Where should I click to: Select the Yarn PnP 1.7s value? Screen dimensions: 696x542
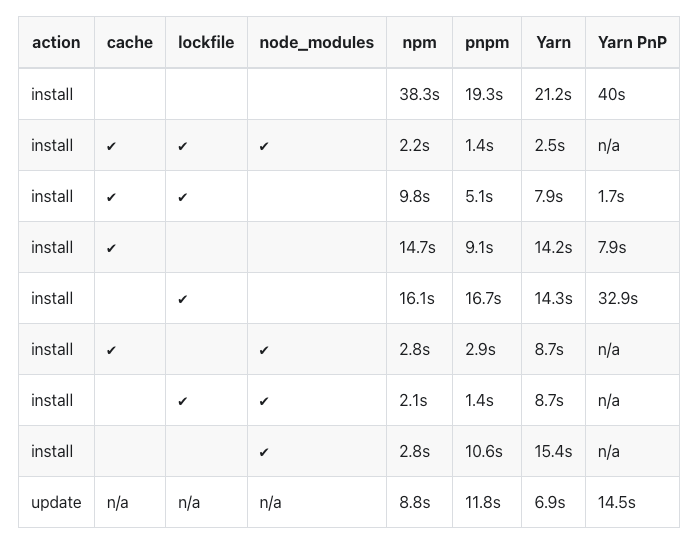611,197
